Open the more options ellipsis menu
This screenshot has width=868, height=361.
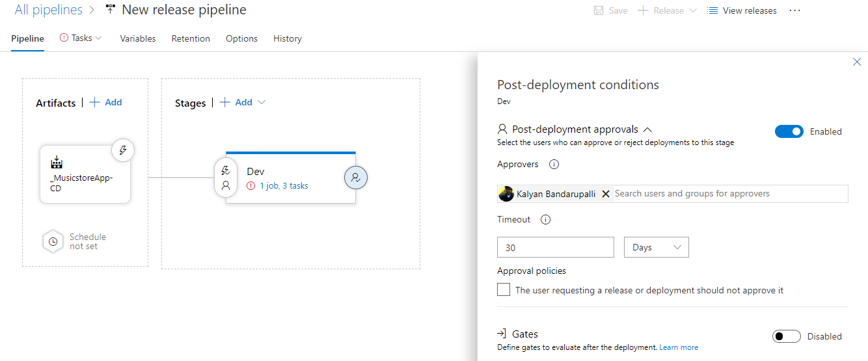[x=794, y=10]
